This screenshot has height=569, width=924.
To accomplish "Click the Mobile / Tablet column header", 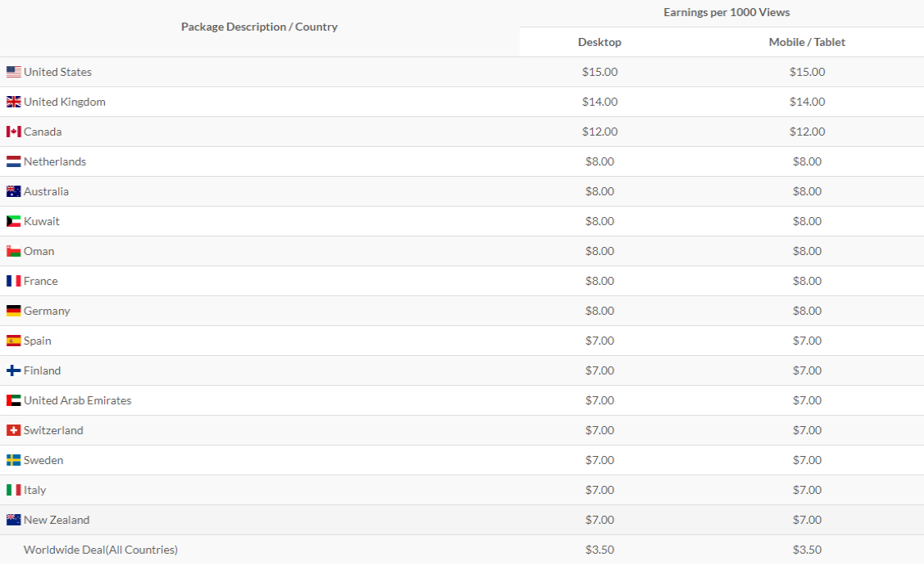I will click(x=807, y=42).
